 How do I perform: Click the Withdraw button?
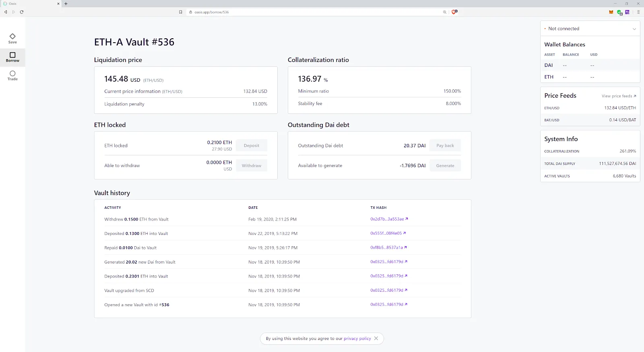(x=252, y=166)
